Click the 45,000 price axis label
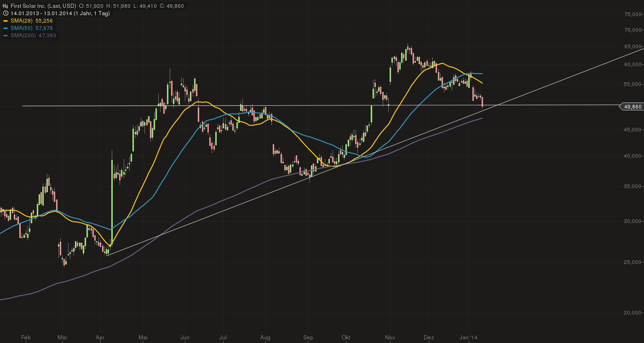This screenshot has height=343, width=644. pos(633,130)
